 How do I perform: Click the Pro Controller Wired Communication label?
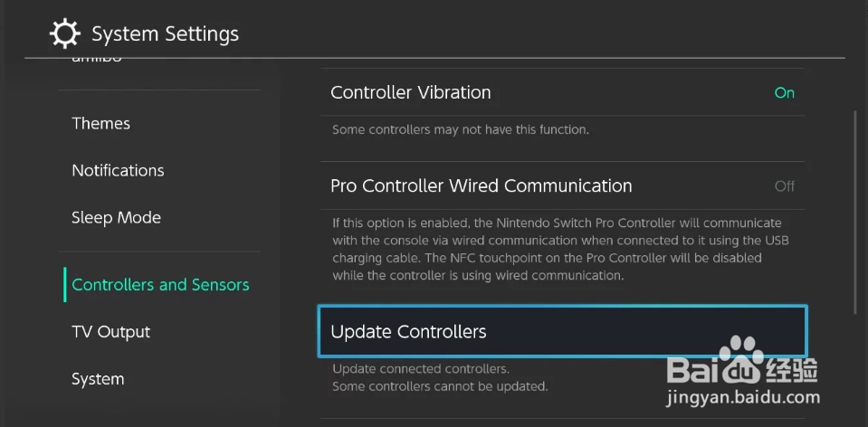(481, 185)
